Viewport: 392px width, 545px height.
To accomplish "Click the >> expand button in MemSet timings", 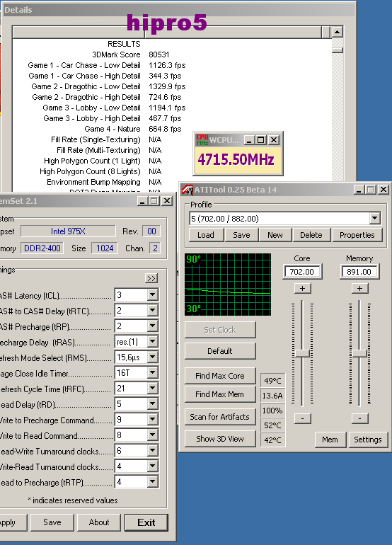I will 151,278.
